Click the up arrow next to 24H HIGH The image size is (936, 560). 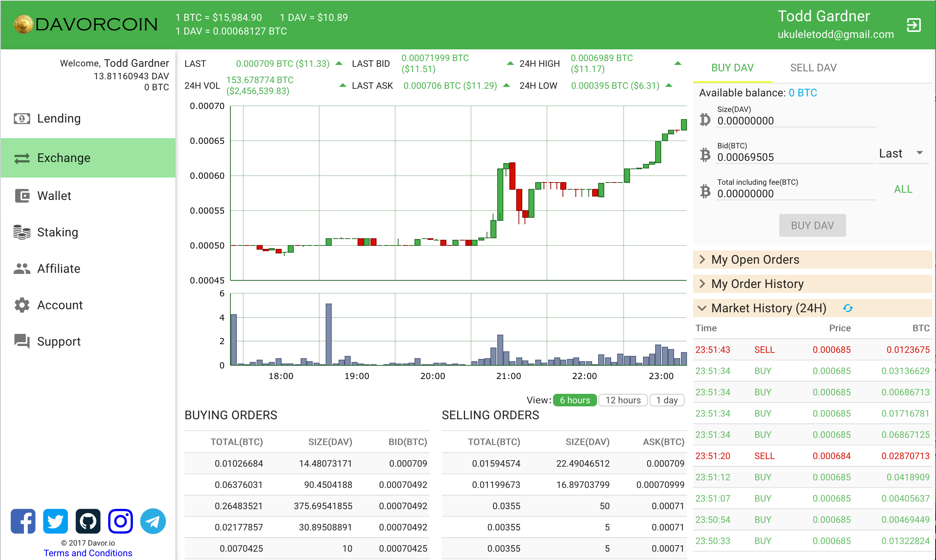point(678,63)
